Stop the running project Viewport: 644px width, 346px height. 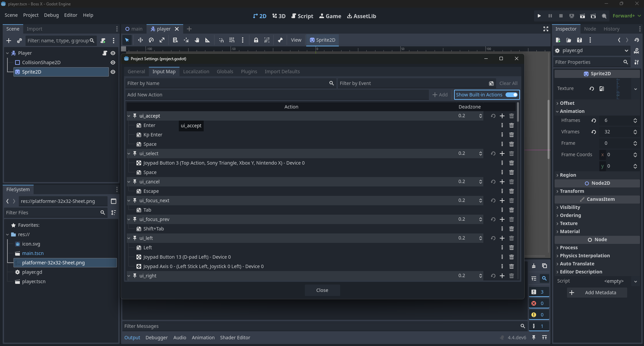(561, 16)
